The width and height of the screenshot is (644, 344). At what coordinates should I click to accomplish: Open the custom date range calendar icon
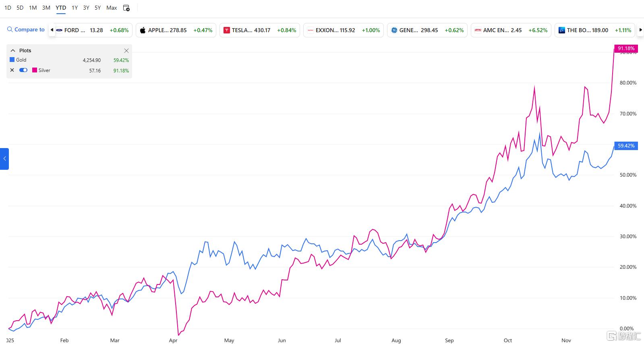point(126,8)
